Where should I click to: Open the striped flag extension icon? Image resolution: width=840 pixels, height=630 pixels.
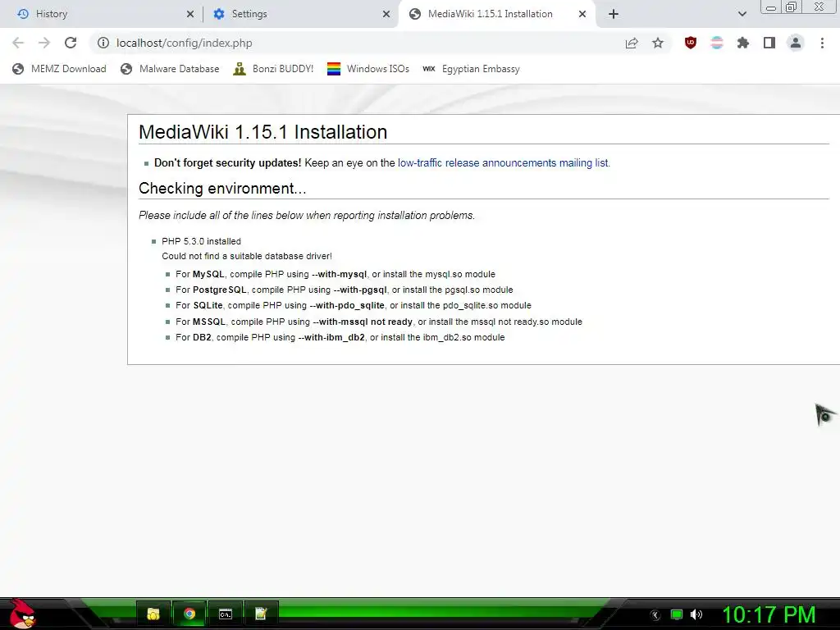pyautogui.click(x=717, y=43)
